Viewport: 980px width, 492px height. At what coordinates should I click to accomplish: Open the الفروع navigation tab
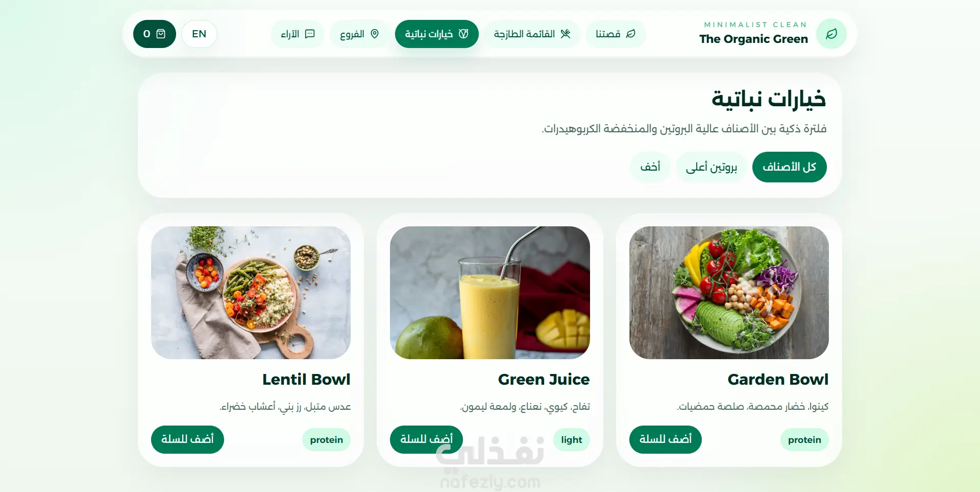pos(359,34)
